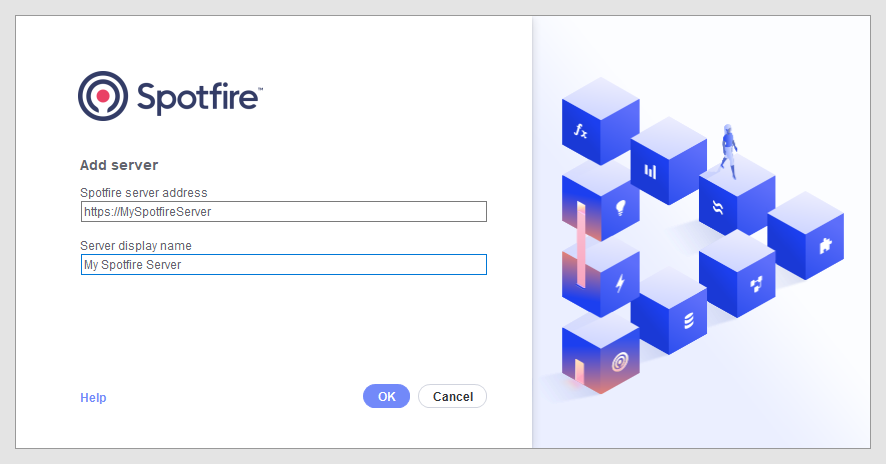This screenshot has width=886, height=464.
Task: Click the bar chart cube icon
Action: [650, 171]
